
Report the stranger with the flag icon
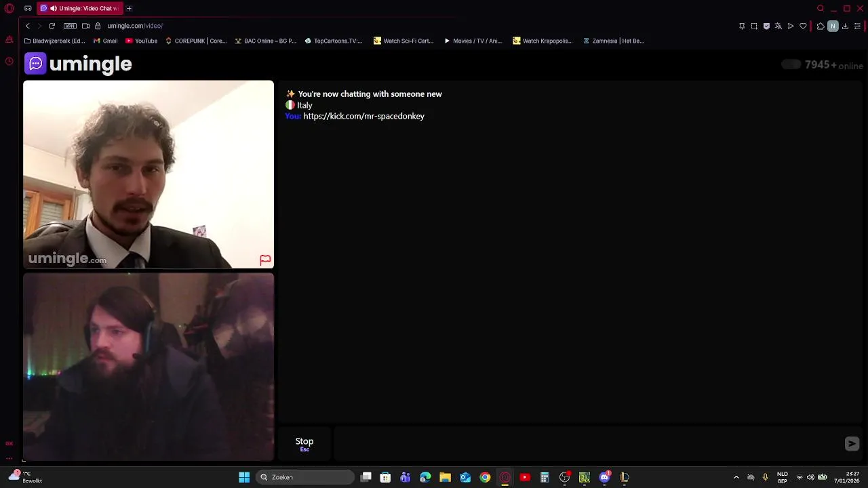265,260
